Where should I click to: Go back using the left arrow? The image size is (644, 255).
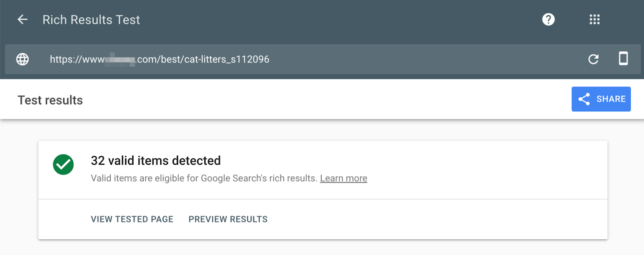(23, 19)
